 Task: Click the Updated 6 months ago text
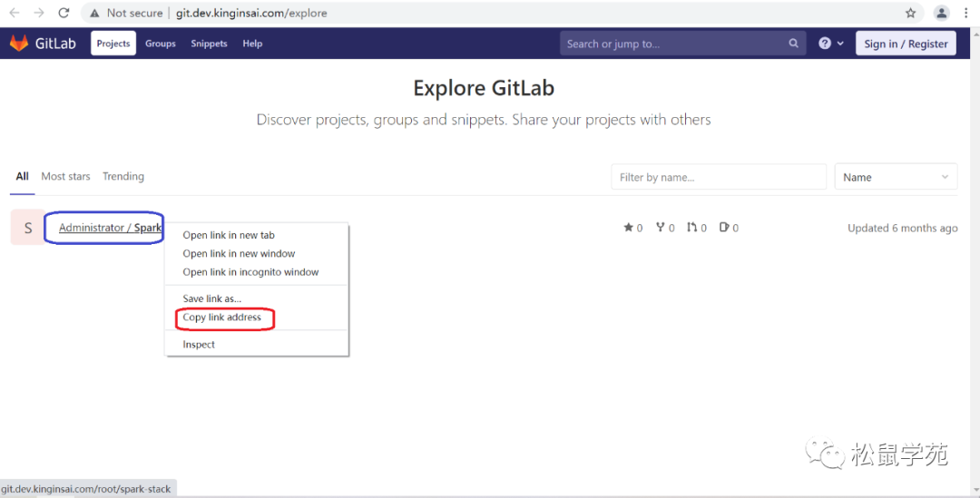point(903,228)
